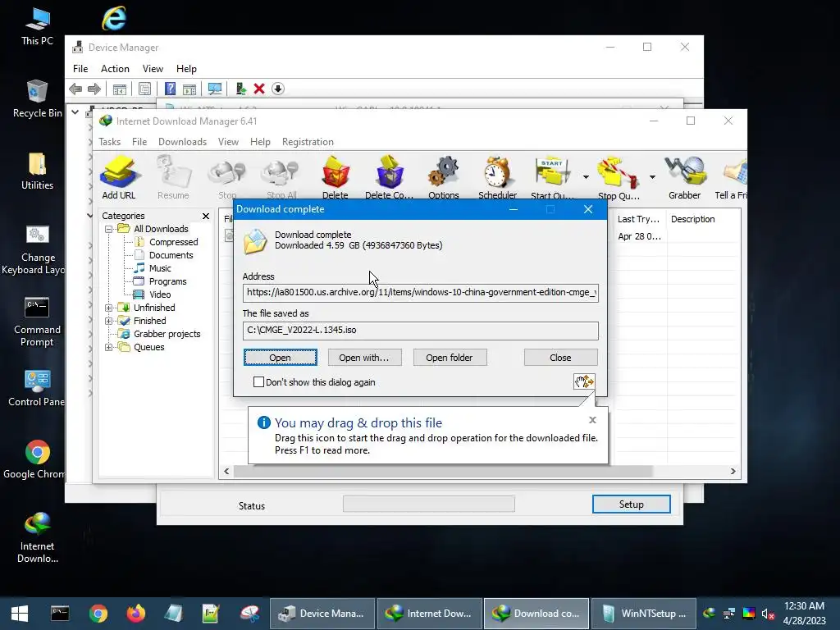Select Music category

point(160,268)
